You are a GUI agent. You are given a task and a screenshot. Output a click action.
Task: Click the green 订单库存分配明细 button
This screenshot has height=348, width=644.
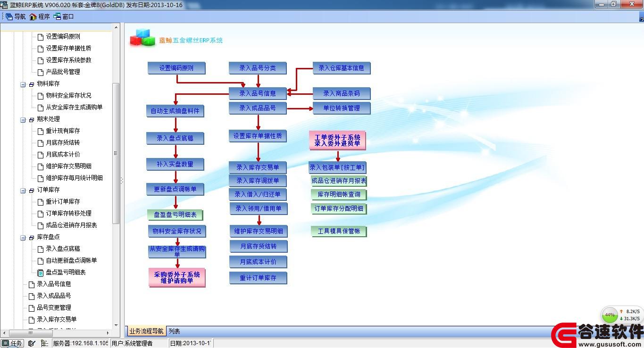[339, 208]
